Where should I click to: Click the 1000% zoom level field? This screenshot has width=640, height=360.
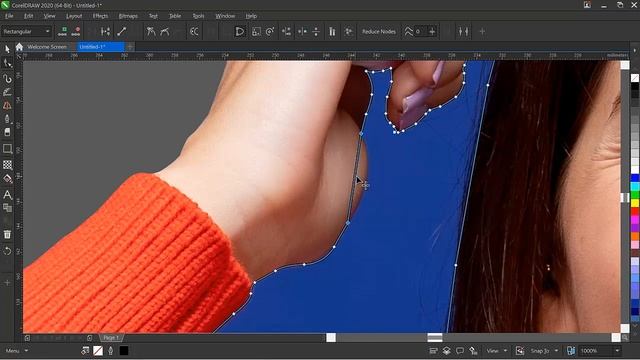coord(596,351)
